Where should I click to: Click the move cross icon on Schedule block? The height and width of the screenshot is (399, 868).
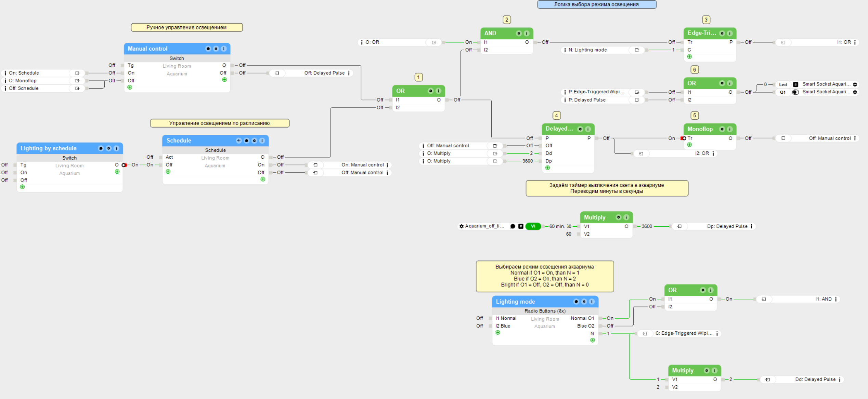coord(239,141)
